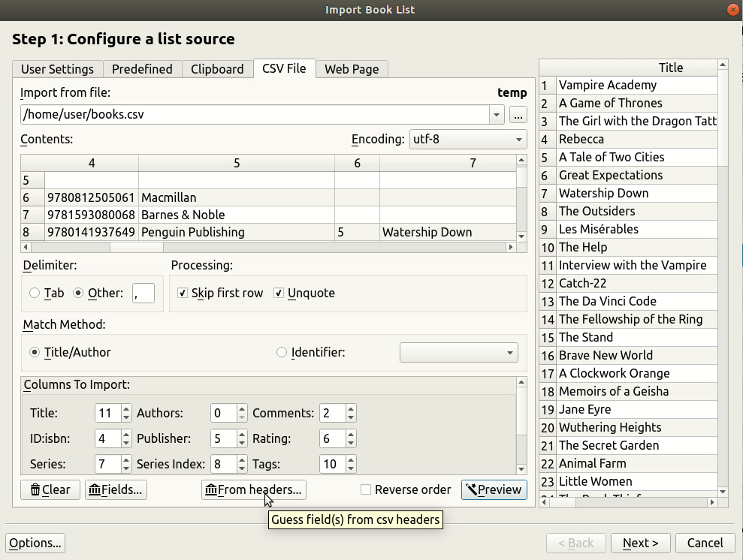Click the trash icon on Clear button
This screenshot has width=743, height=560.
coord(35,490)
